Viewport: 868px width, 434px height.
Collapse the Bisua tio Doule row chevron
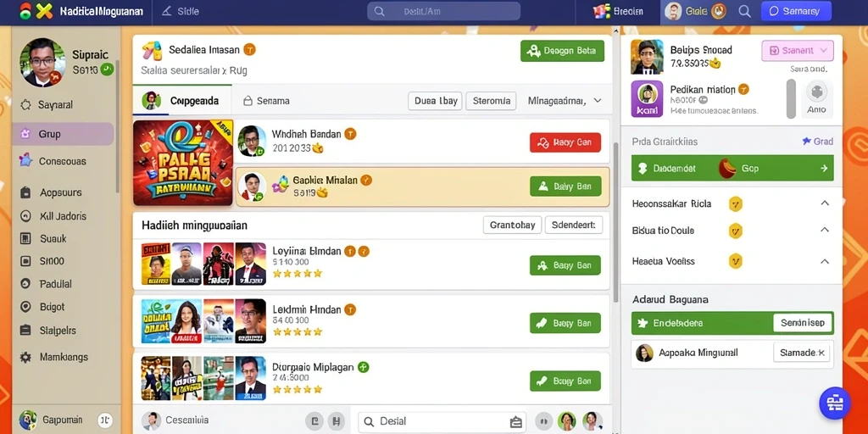(824, 230)
